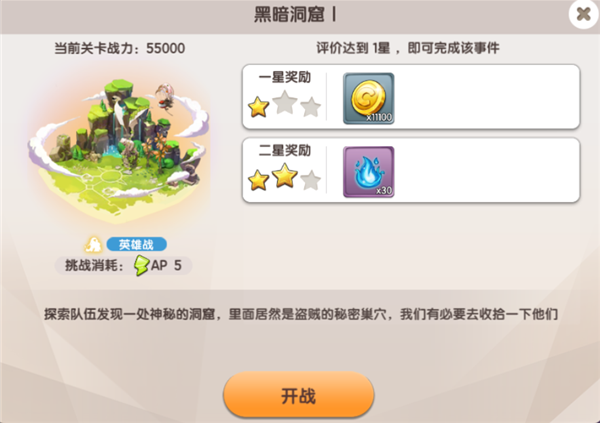Tap the green lightning AP energy icon

[x=141, y=265]
